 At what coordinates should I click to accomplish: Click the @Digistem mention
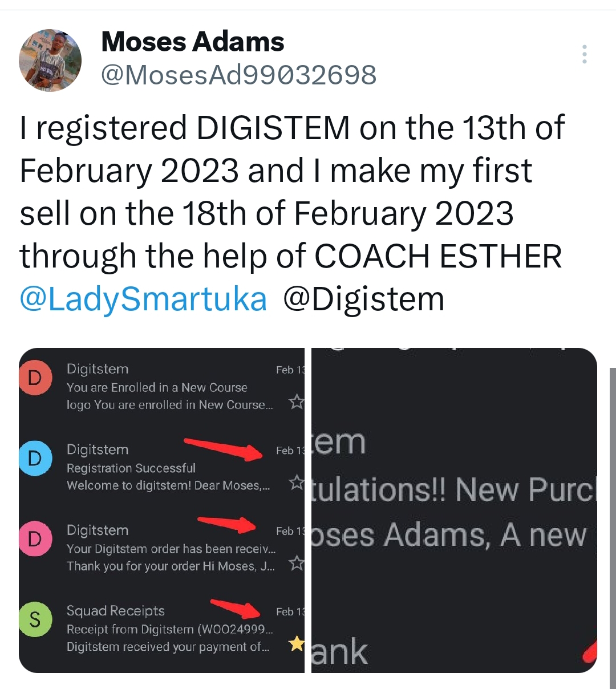point(370,298)
